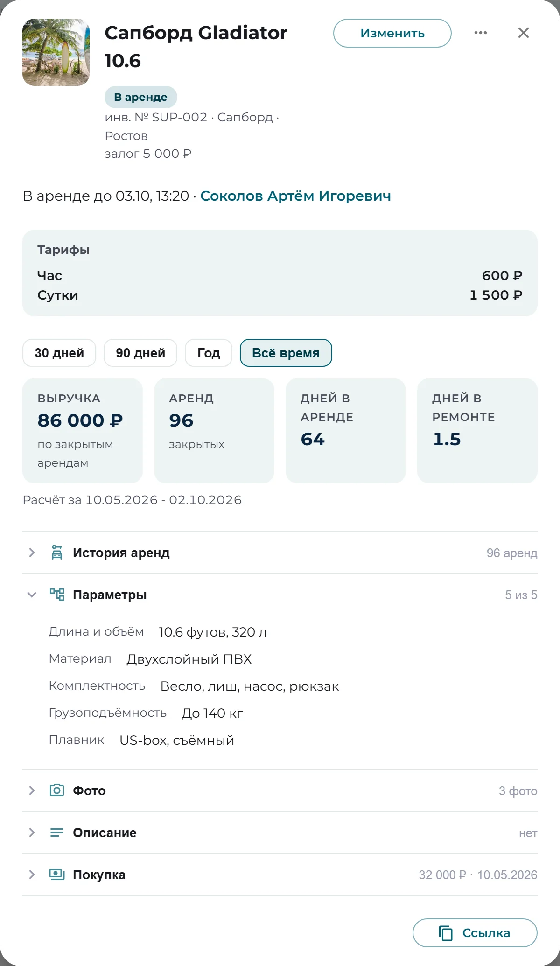560x966 pixels.
Task: Expand the Покупка section chevron
Action: pyautogui.click(x=32, y=875)
